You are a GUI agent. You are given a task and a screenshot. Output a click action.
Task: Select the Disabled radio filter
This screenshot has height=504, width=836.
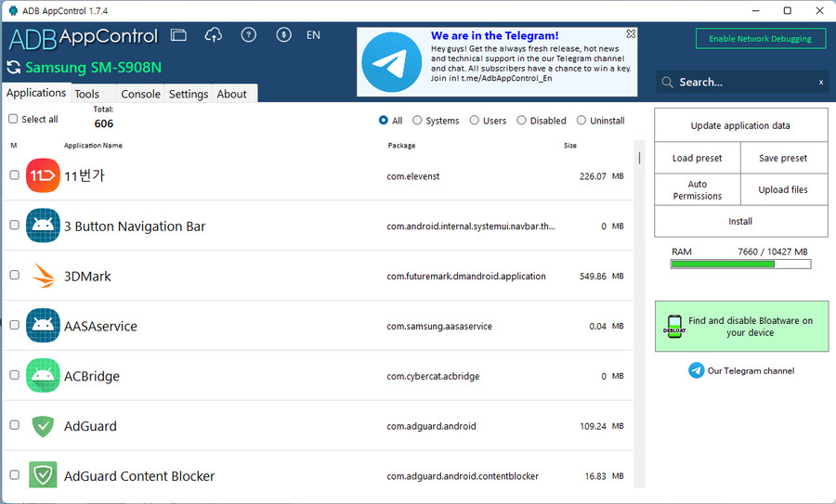coord(522,121)
